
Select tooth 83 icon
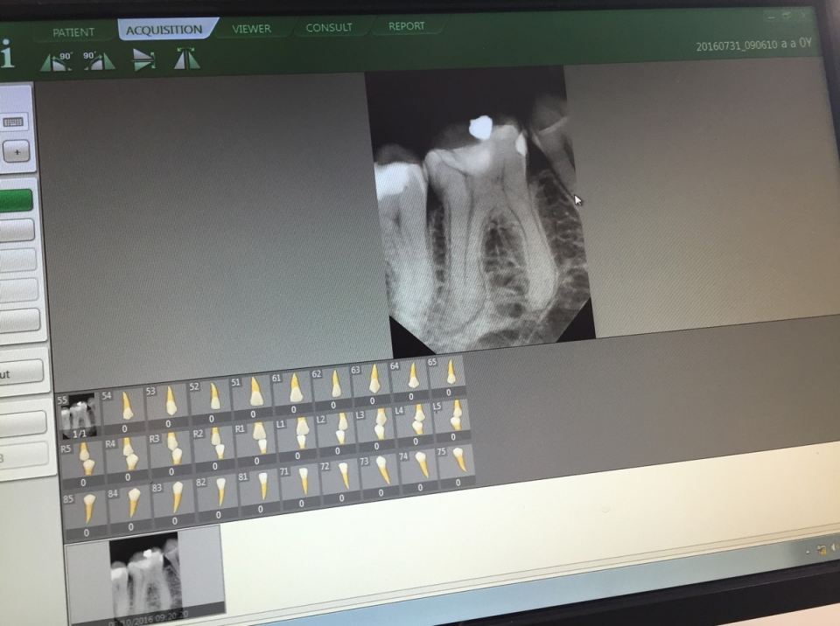[174, 503]
